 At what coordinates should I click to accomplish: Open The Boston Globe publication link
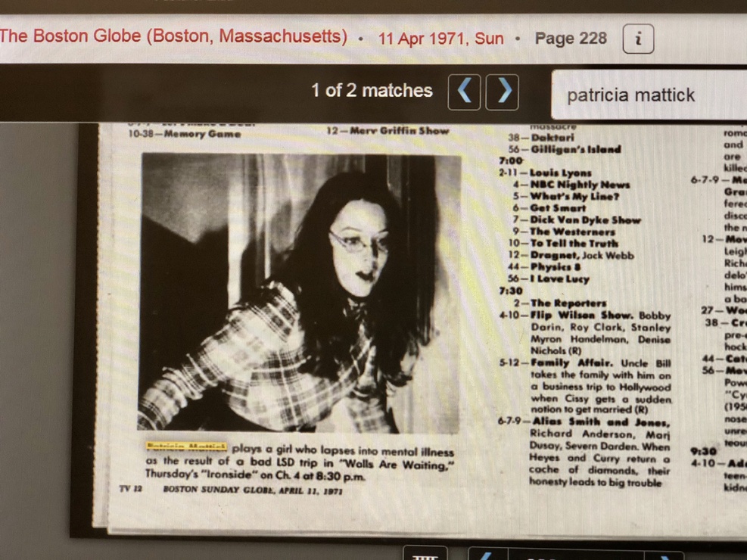pos(174,36)
